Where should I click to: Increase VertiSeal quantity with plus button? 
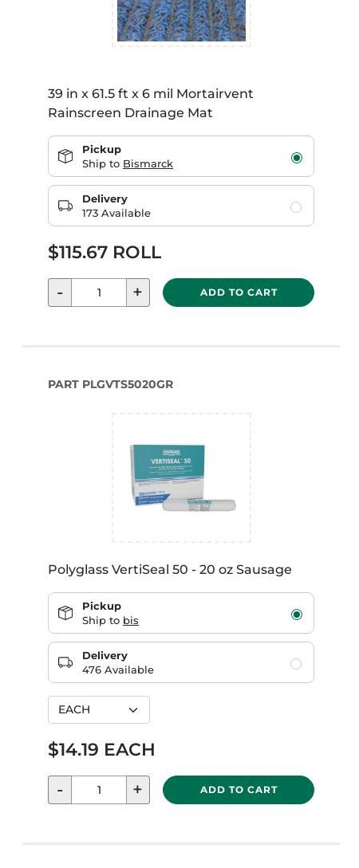(x=138, y=789)
